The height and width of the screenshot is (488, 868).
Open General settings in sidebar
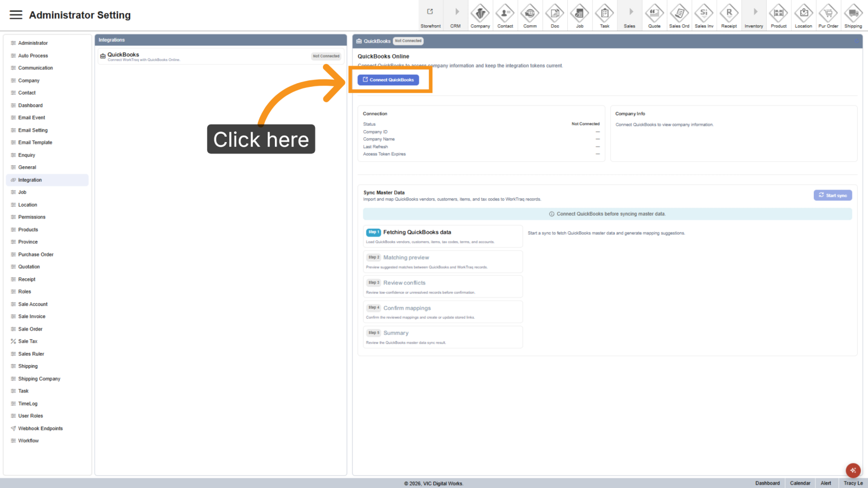tap(47, 167)
